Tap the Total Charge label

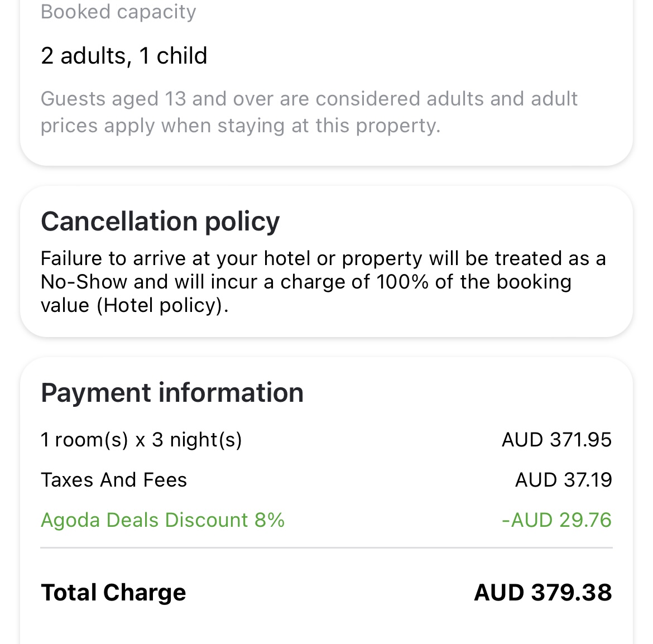pyautogui.click(x=113, y=593)
